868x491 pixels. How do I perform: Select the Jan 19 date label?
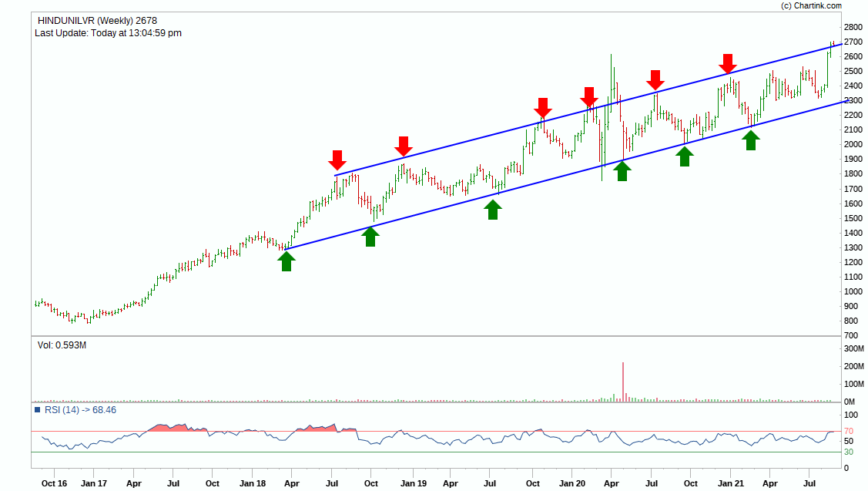click(414, 483)
